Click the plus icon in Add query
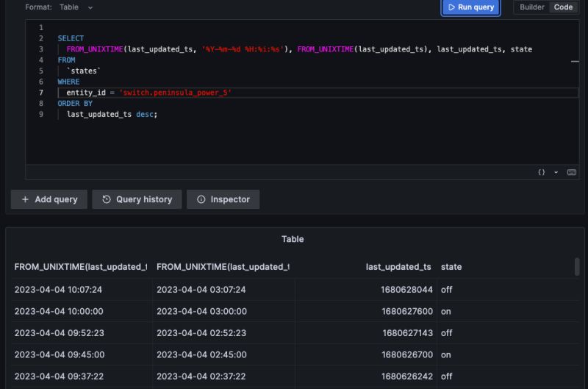This screenshot has width=588, height=389. (x=25, y=199)
